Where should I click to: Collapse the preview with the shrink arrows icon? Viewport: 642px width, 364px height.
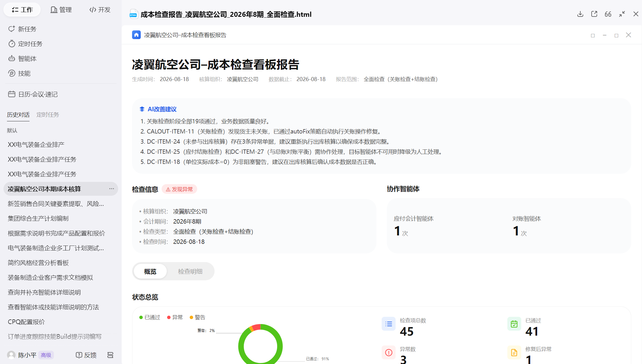[x=622, y=14]
